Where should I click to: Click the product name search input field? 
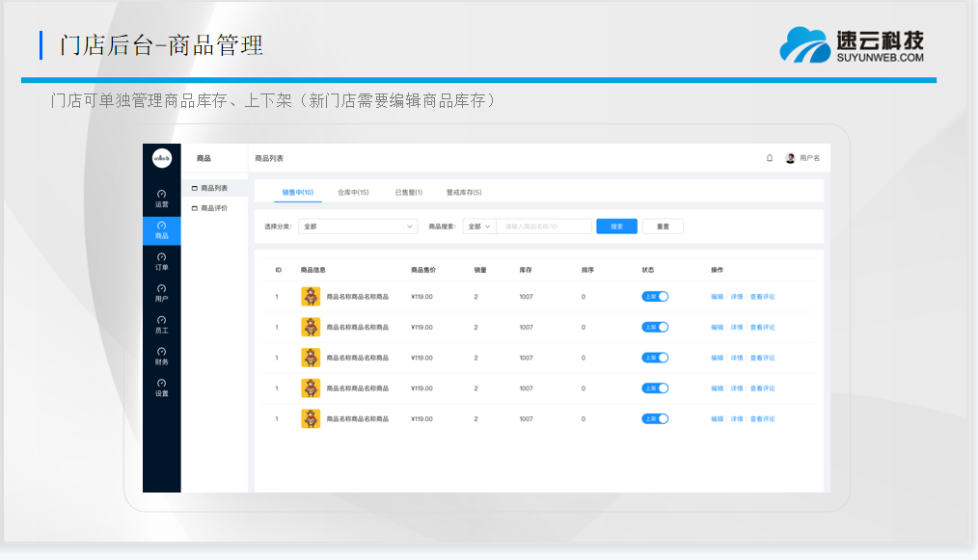click(543, 227)
